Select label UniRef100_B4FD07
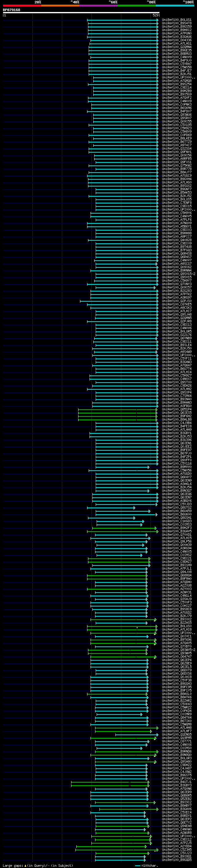 pyautogui.click(x=176, y=111)
